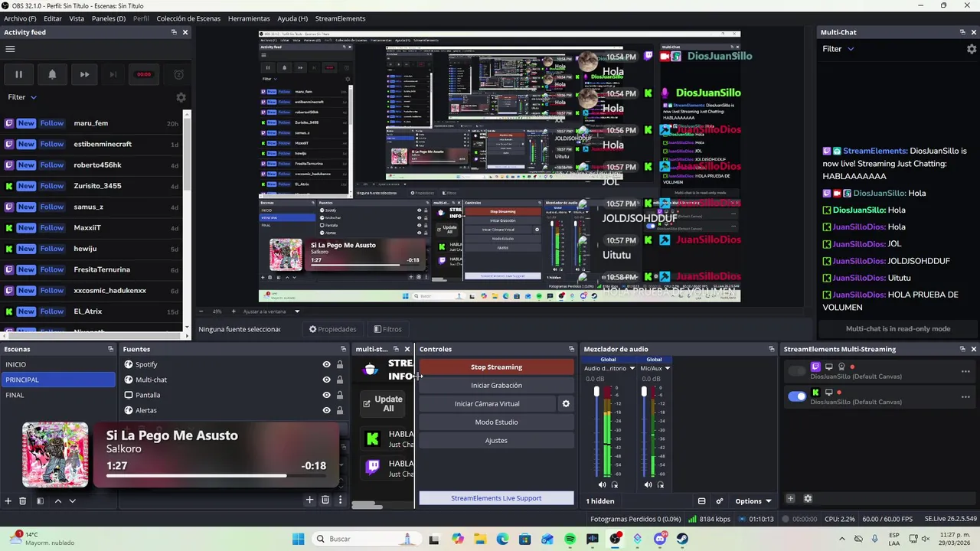Hide the Alertas source
The image size is (980, 551).
326,410
